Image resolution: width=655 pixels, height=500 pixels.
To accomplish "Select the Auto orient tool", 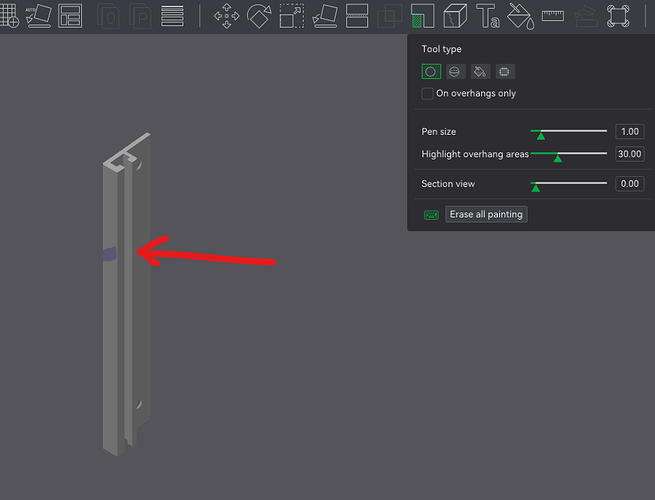I will (39, 15).
